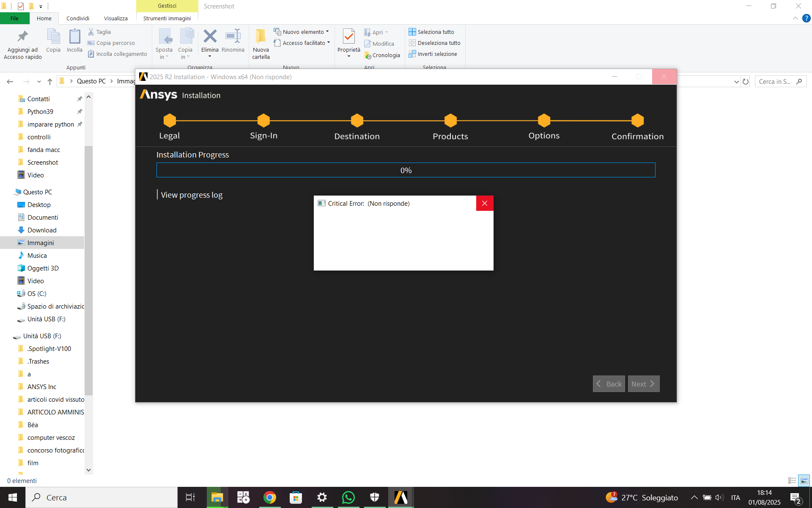This screenshot has width=812, height=508.
Task: Open WhatsApp from taskbar
Action: coord(348,497)
